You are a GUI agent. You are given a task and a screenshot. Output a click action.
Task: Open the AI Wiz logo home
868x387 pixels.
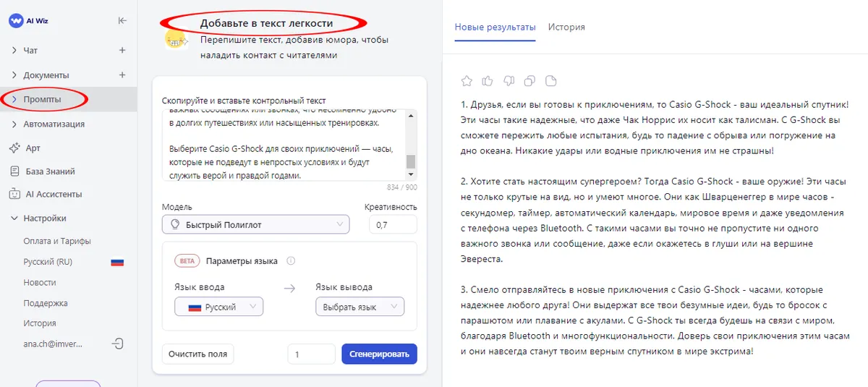coord(28,21)
